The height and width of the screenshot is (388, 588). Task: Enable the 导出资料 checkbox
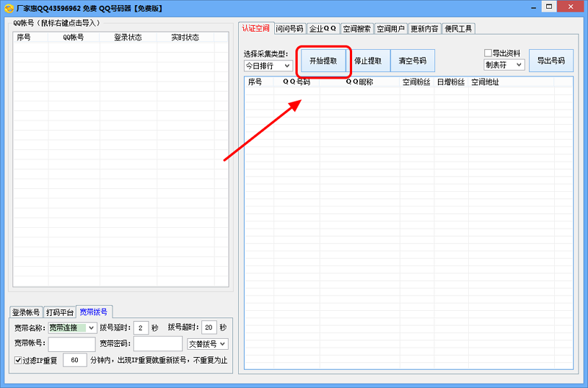[488, 53]
